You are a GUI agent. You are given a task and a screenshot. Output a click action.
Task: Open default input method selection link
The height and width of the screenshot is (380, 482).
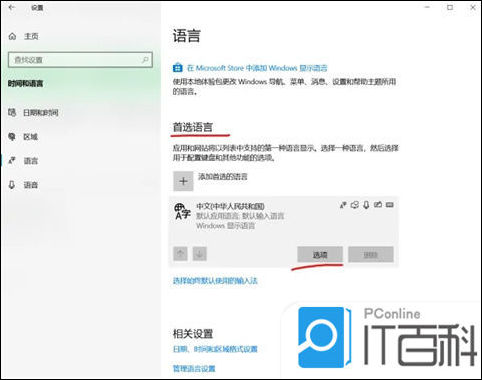(215, 281)
